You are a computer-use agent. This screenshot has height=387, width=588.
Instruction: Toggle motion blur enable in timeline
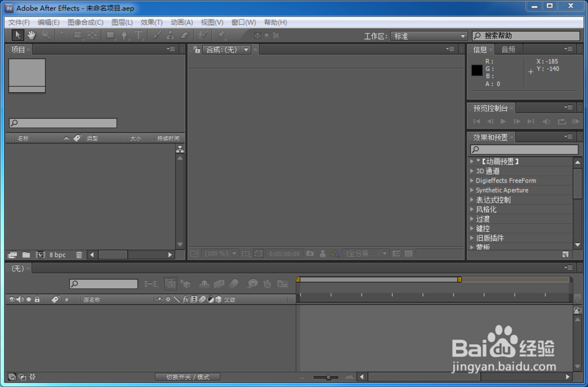(x=233, y=284)
